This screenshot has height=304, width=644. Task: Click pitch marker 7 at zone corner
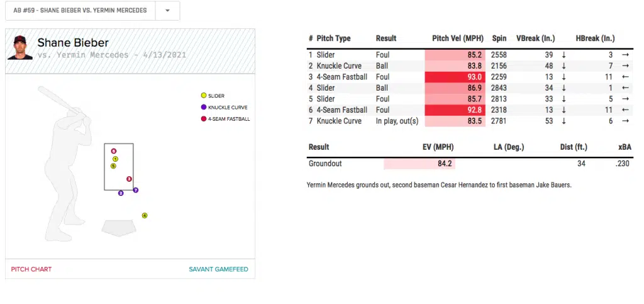[135, 189]
